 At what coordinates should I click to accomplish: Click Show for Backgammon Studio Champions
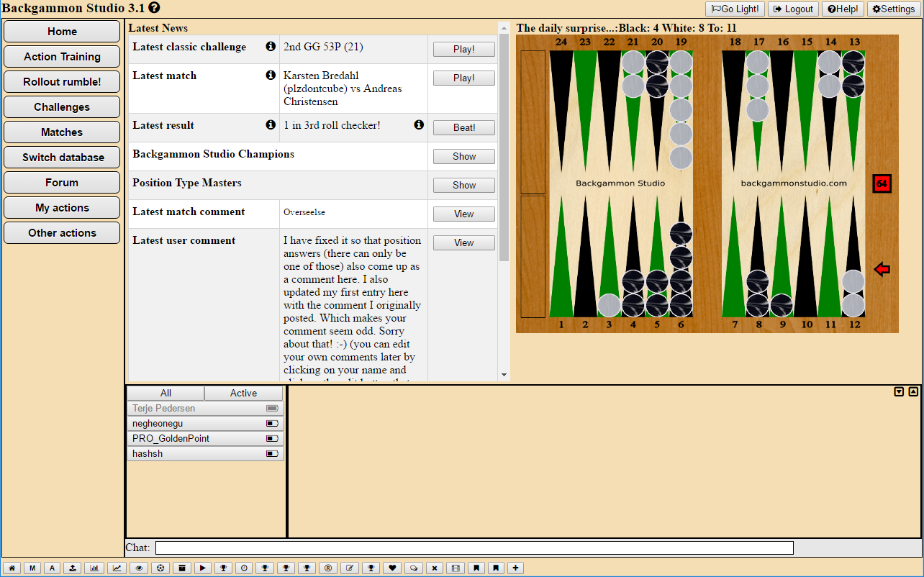tap(464, 157)
